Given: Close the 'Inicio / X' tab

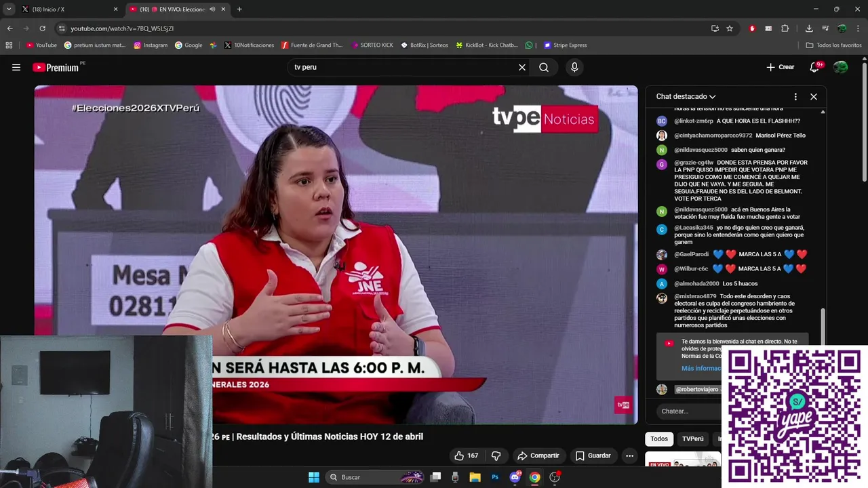Looking at the screenshot, I should coord(115,9).
